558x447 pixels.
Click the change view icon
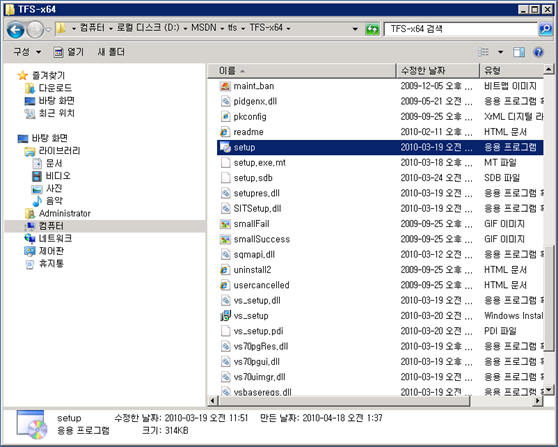point(483,52)
